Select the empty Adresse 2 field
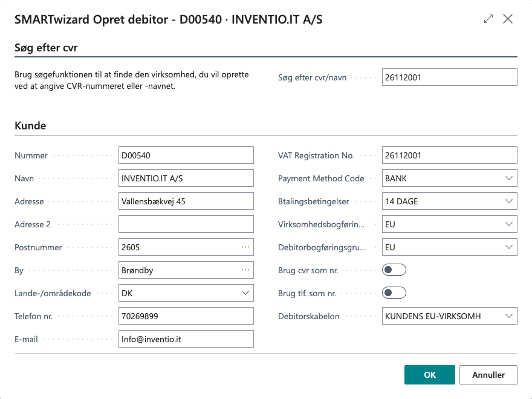 [186, 224]
